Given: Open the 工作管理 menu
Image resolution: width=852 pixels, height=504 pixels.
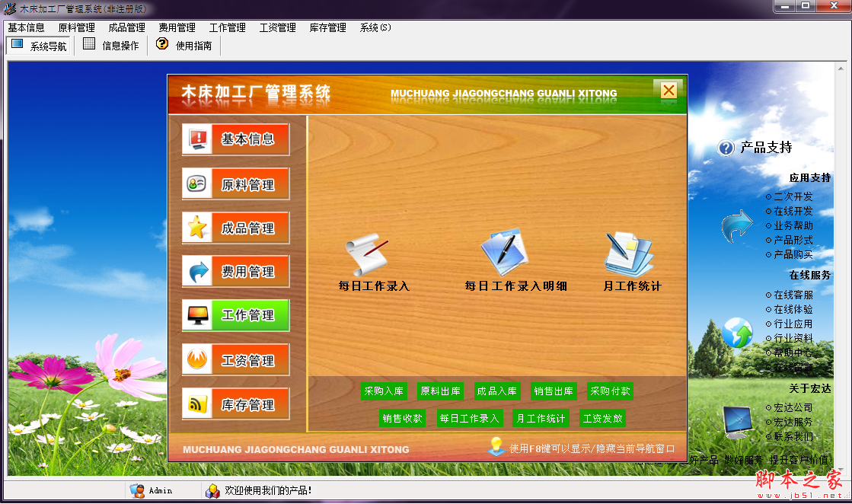Looking at the screenshot, I should click(x=227, y=27).
